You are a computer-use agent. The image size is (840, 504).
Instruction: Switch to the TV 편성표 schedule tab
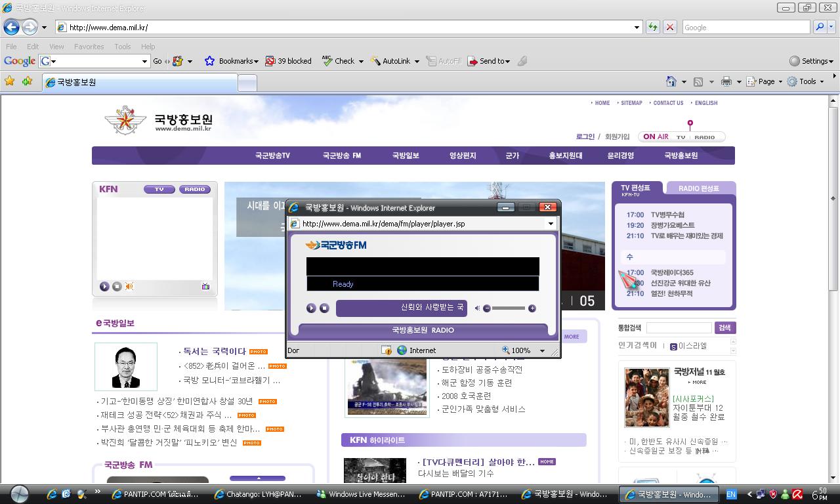click(x=638, y=188)
